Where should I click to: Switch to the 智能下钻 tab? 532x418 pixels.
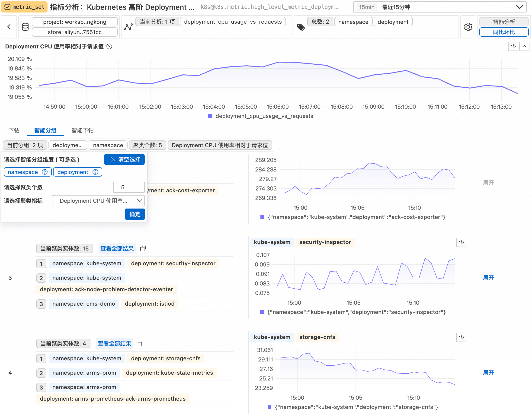(82, 130)
